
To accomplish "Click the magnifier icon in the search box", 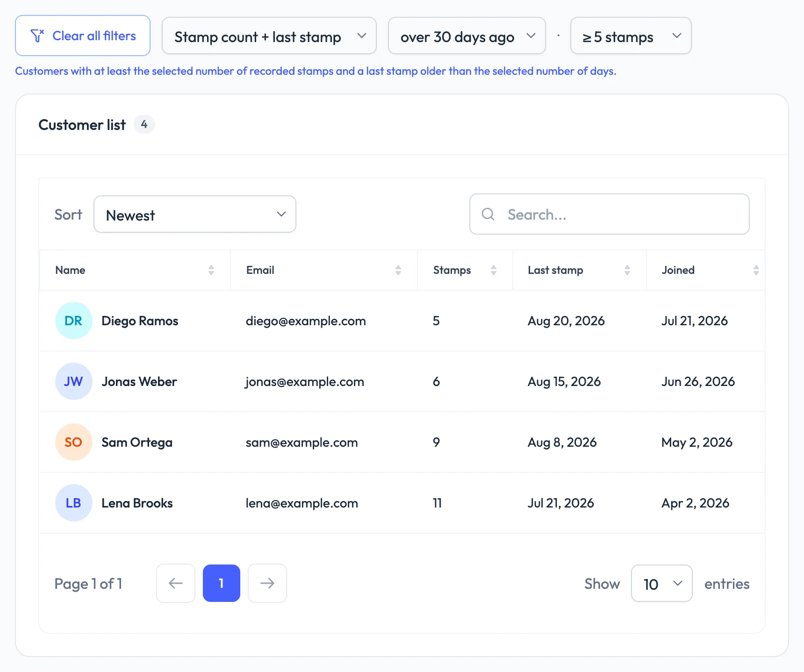I will tap(488, 214).
